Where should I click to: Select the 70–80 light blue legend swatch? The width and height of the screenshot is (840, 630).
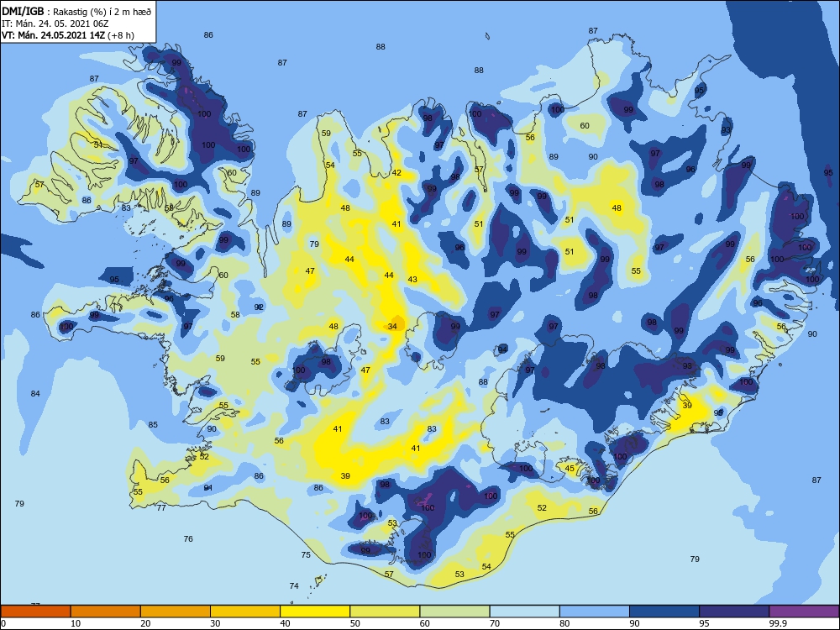(x=525, y=612)
